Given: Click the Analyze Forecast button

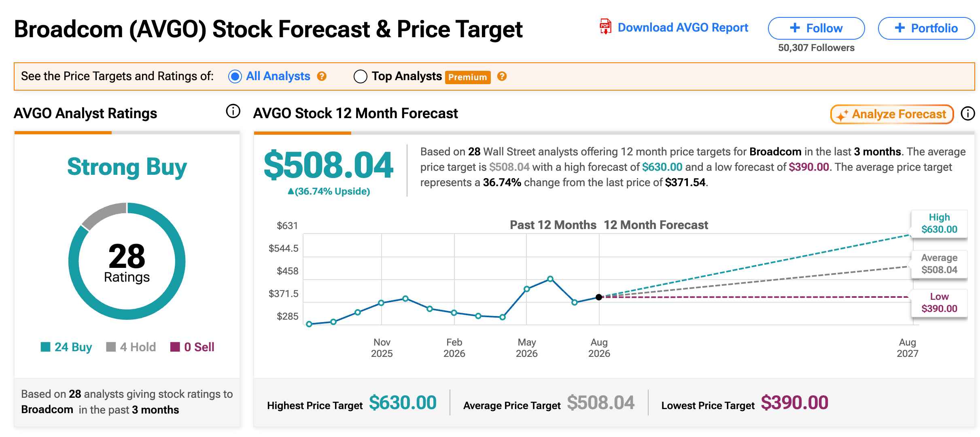Looking at the screenshot, I should click(892, 114).
